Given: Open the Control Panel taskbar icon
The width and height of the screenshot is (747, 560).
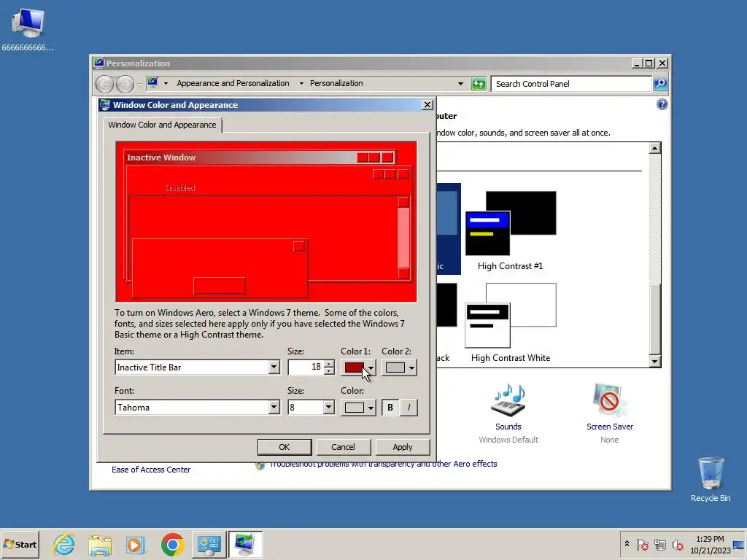Looking at the screenshot, I should click(209, 544).
